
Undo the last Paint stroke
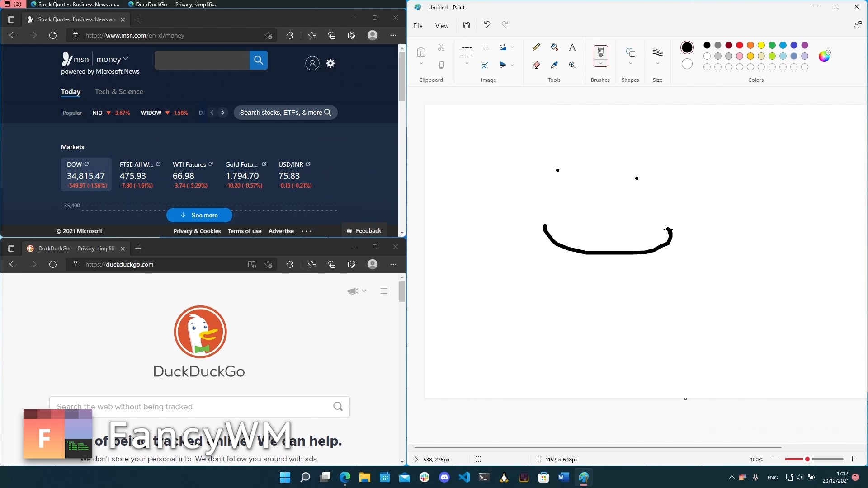point(487,25)
